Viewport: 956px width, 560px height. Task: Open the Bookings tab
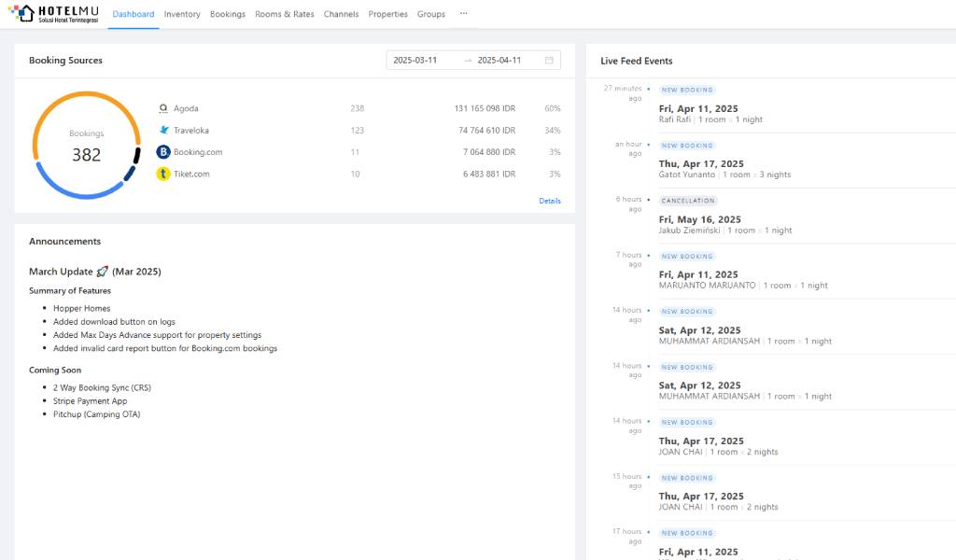(x=228, y=15)
